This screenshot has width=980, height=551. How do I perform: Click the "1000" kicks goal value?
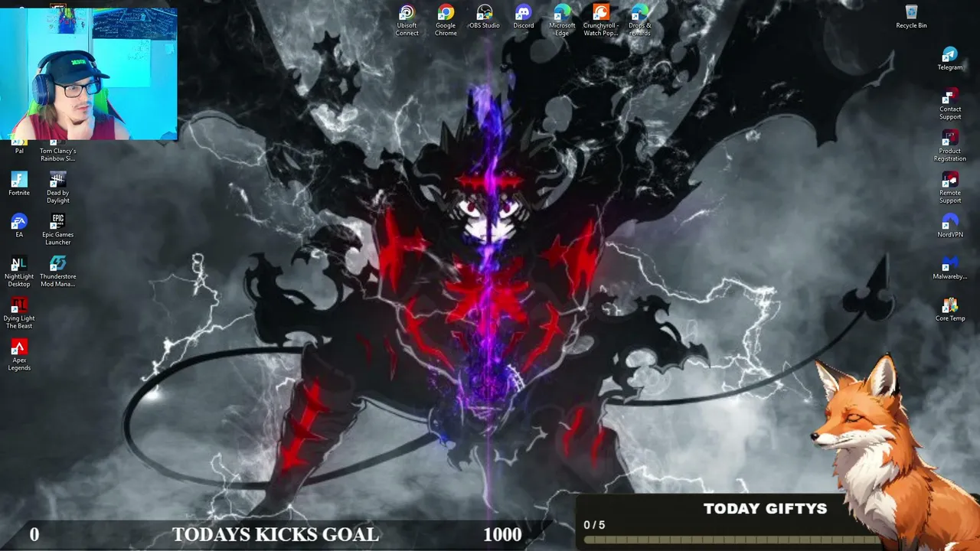pos(502,534)
